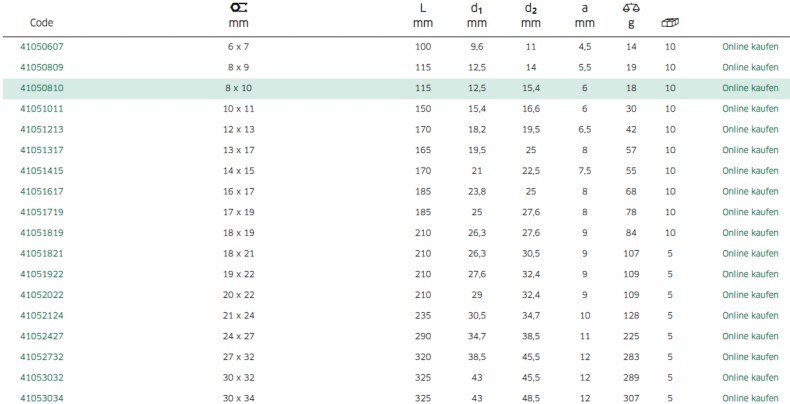Click Online kaufen for 41051011
Image resolution: width=790 pixels, height=404 pixels.
[x=750, y=108]
